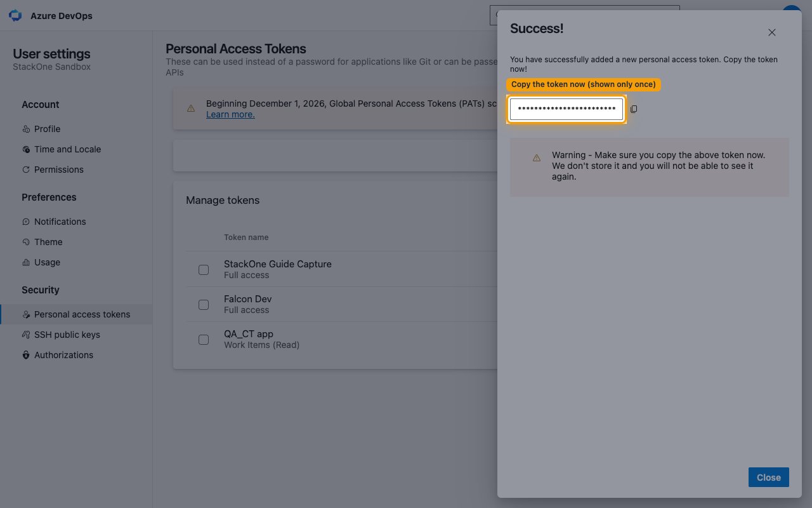The width and height of the screenshot is (812, 508).
Task: Select the masked token input field
Action: (566, 109)
